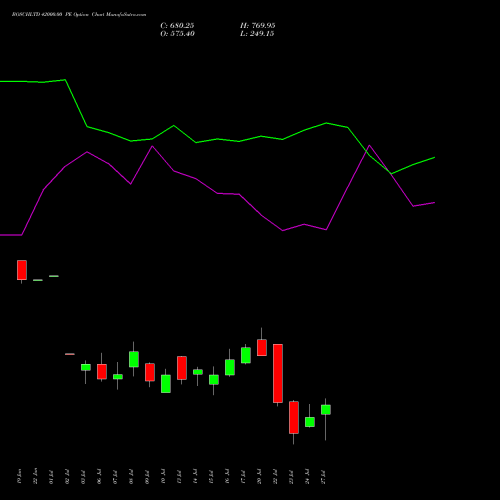Select the small green candlestick for 14 Jul

[198, 372]
